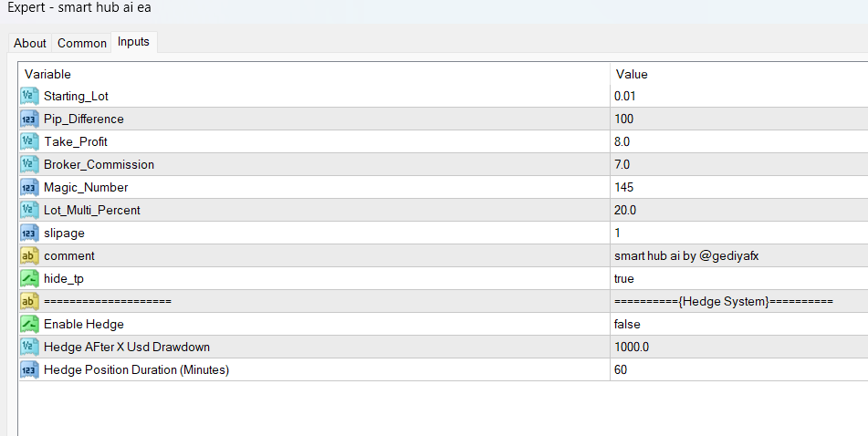Click the Broker_Commission double-type icon

pos(28,164)
